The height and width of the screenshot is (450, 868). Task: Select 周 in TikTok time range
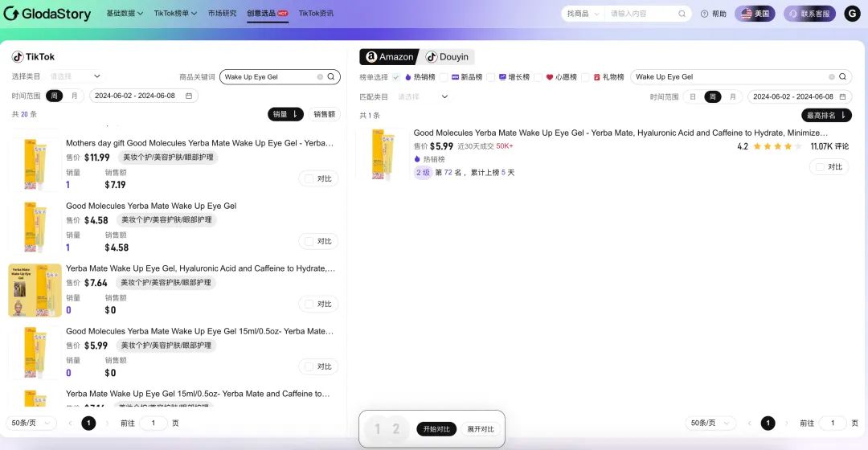pos(55,96)
